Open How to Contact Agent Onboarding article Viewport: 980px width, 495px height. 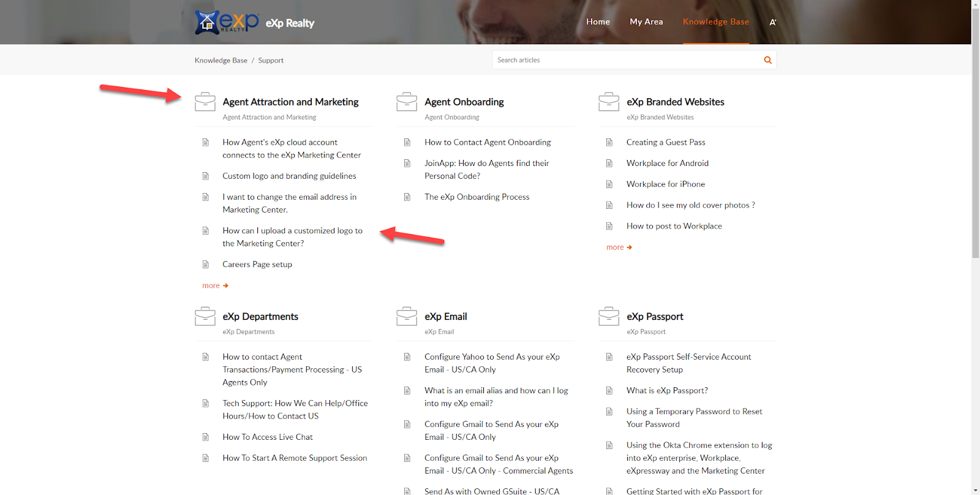click(x=488, y=142)
